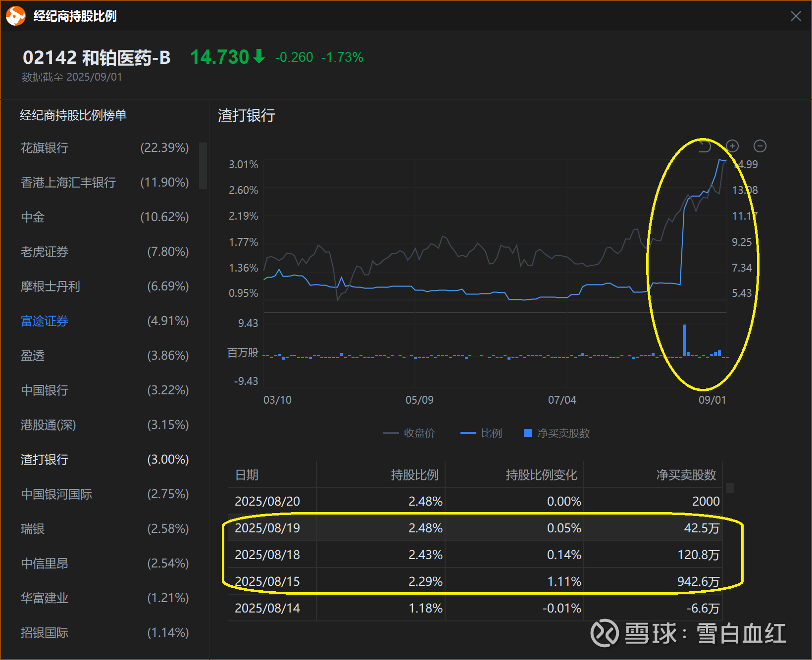The image size is (812, 660).
Task: Click the 09/01 date on chart axis
Action: [712, 400]
